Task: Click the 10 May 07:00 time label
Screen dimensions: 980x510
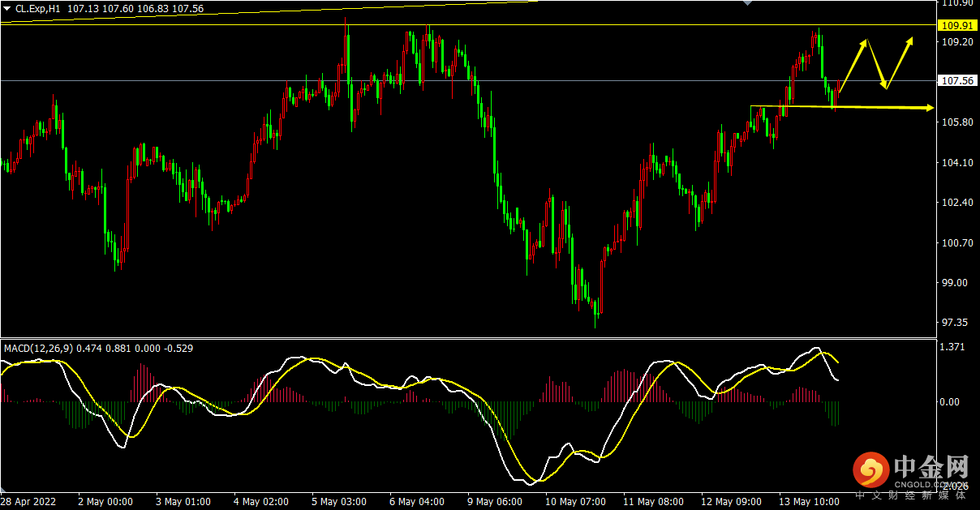Action: click(575, 502)
